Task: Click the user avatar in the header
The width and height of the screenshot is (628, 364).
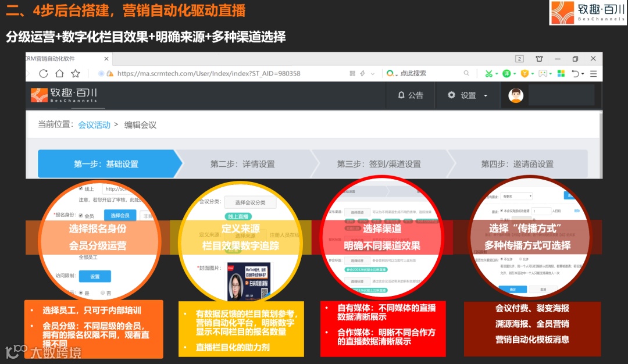Action: coord(516,95)
